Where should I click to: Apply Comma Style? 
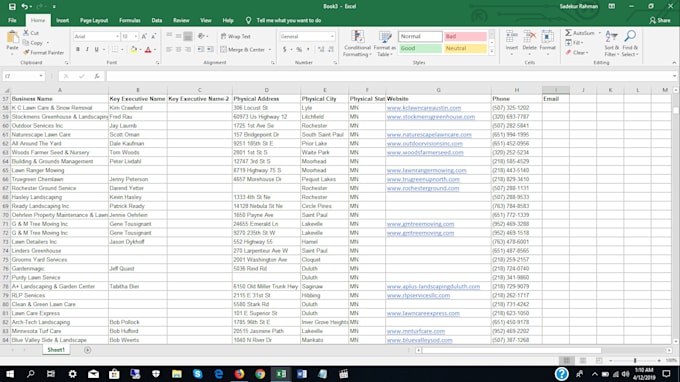tap(308, 49)
